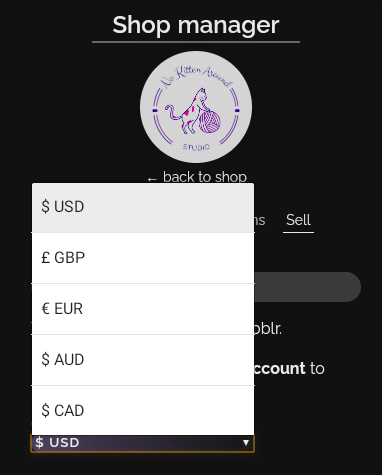Open the No Kitten Around Studio logo
This screenshot has height=475, width=382.
point(196,107)
